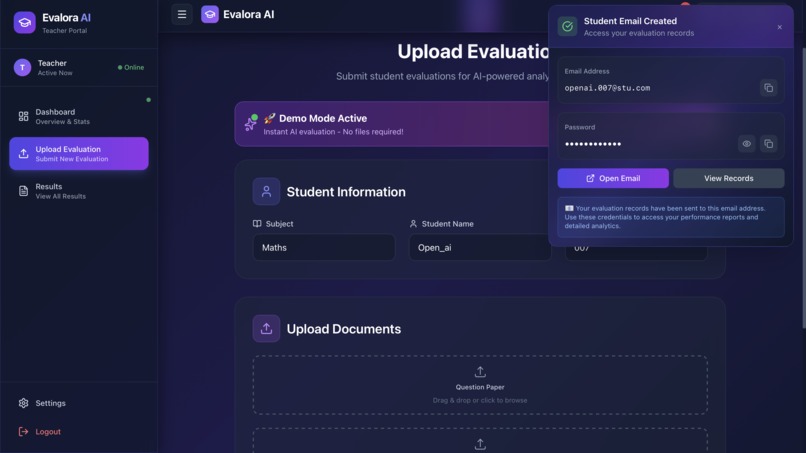The width and height of the screenshot is (806, 453).
Task: Click the Teacher Portal subtitle text
Action: pyautogui.click(x=64, y=31)
